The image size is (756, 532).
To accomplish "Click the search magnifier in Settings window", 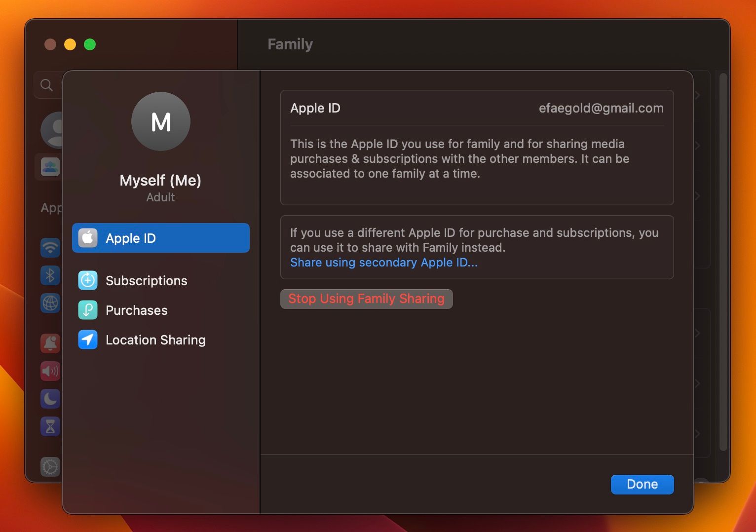I will pyautogui.click(x=46, y=85).
